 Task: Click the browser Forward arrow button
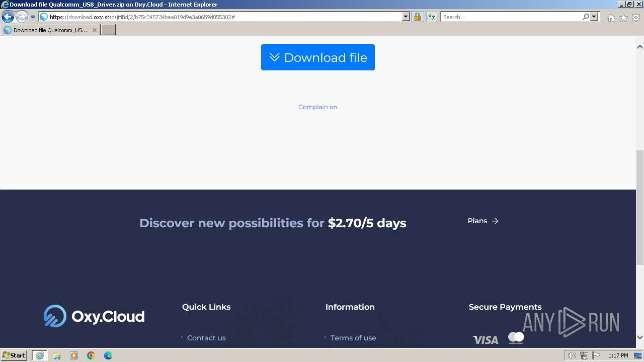[22, 17]
